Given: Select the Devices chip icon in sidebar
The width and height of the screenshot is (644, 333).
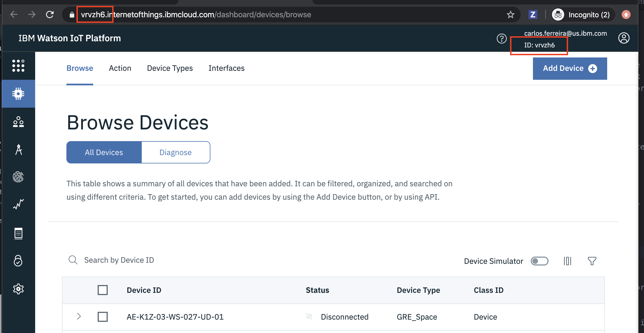Looking at the screenshot, I should click(18, 94).
